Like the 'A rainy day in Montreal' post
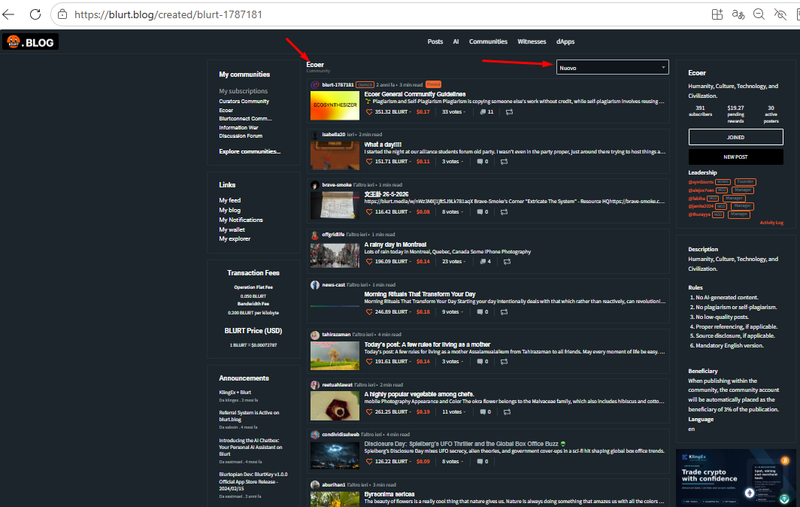 [x=369, y=262]
